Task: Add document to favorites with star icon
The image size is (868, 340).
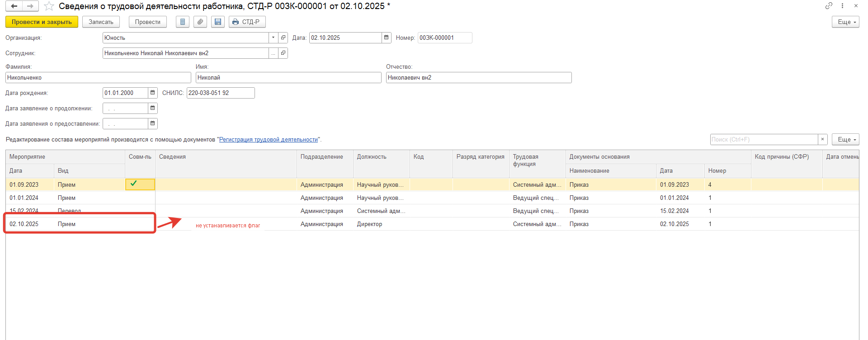Action: 49,6
